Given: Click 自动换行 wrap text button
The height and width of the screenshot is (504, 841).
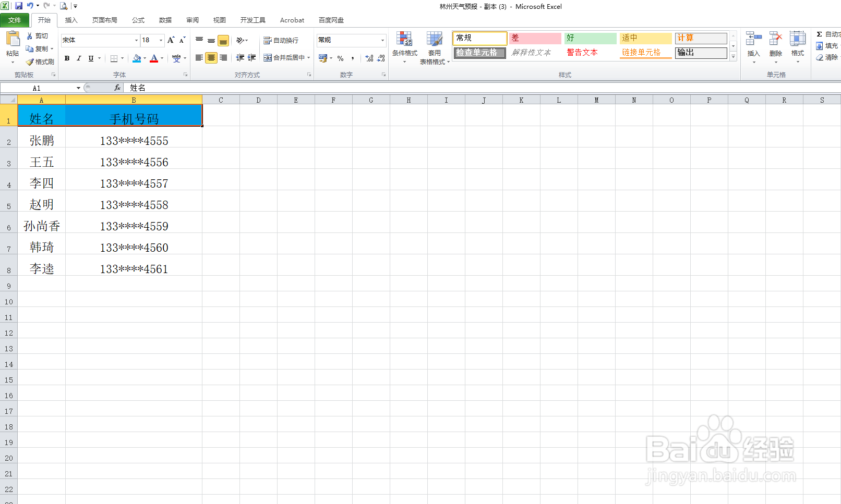Looking at the screenshot, I should pyautogui.click(x=281, y=40).
